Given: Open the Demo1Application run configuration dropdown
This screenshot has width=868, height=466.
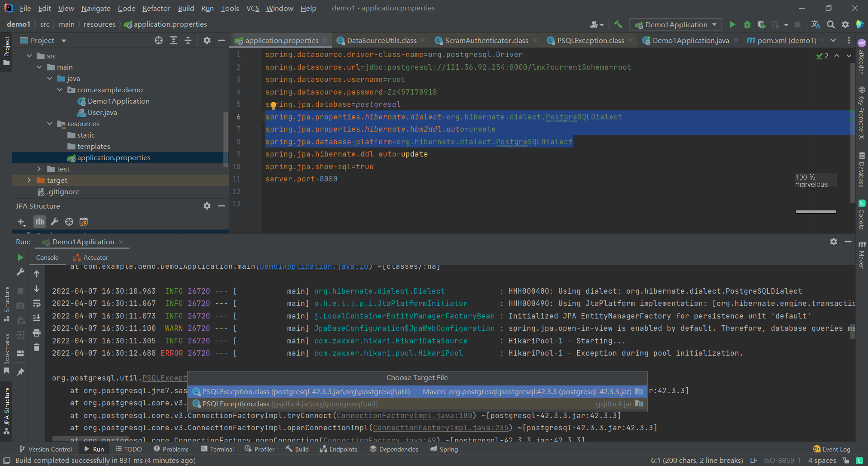Looking at the screenshot, I should (x=713, y=24).
